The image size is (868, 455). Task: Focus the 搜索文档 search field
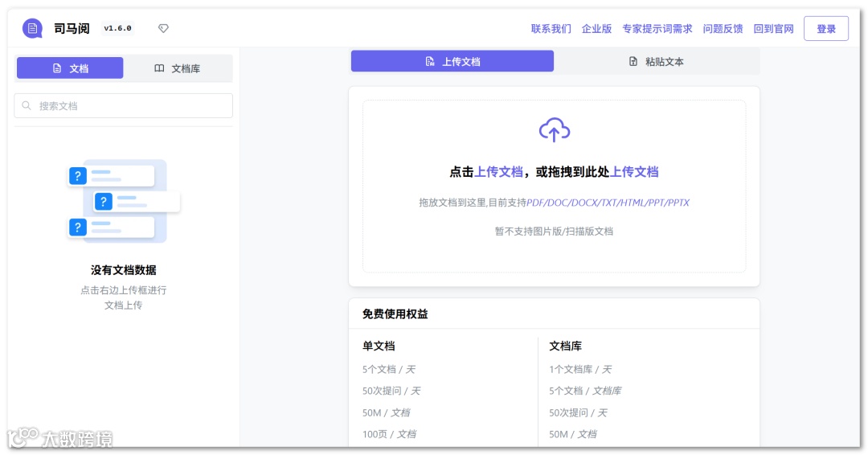[124, 106]
